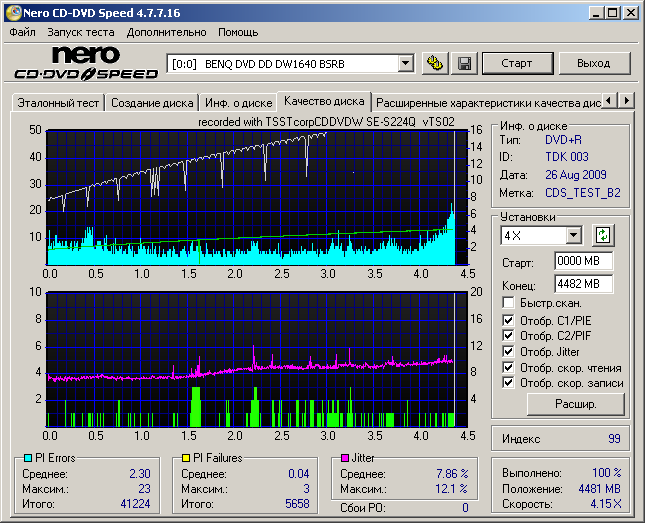Click the cyan PI Errors color swatch
This screenshot has height=523, width=645.
[27, 458]
